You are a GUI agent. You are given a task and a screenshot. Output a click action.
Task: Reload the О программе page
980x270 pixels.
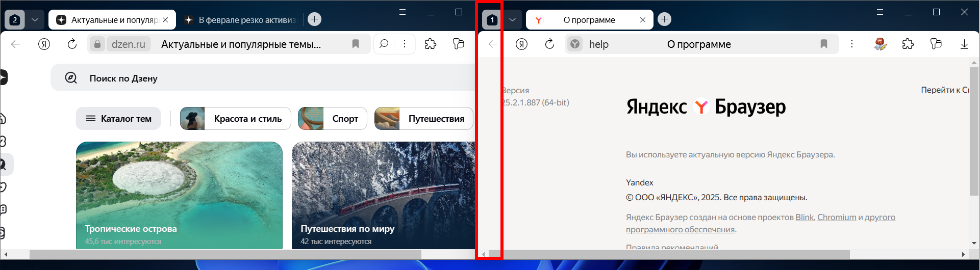[x=549, y=44]
